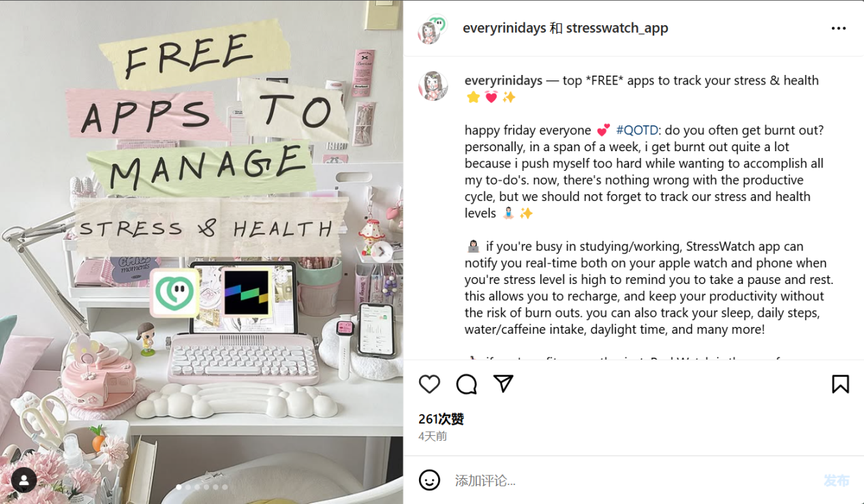Save post with bookmark icon
Viewport: 864px width, 504px height.
point(840,384)
